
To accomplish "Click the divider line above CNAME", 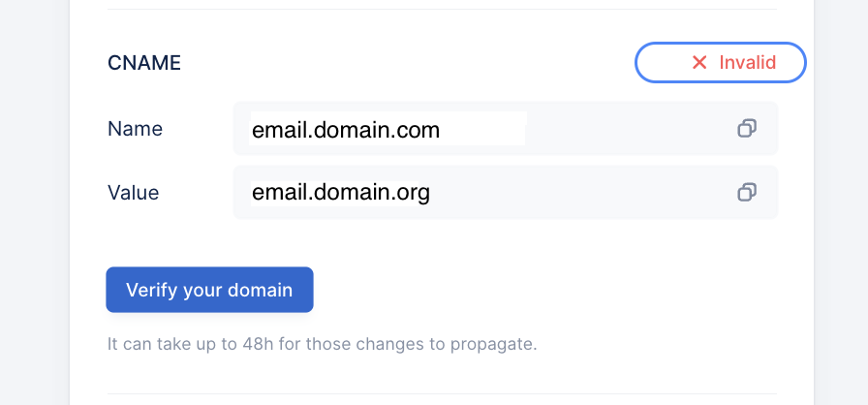I will click(442, 9).
